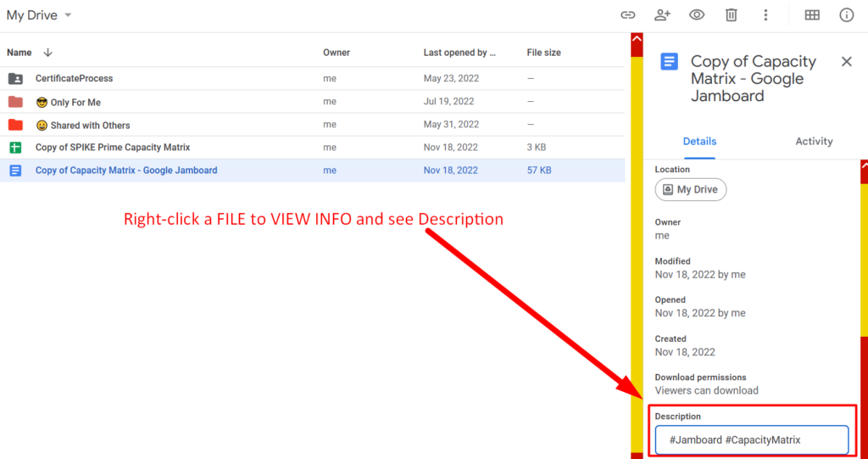Click the Modified Nov 18, 2022 by me value
This screenshot has height=459, width=868.
[x=700, y=274]
